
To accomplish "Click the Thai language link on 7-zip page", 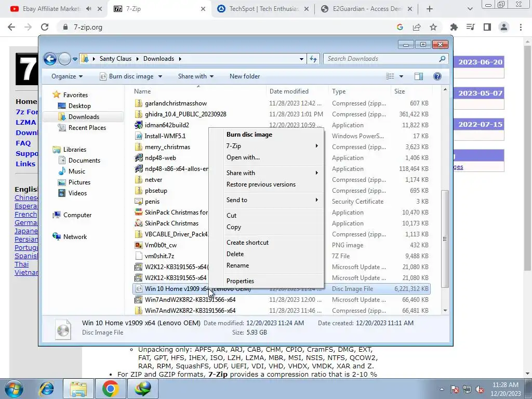I will point(21,264).
